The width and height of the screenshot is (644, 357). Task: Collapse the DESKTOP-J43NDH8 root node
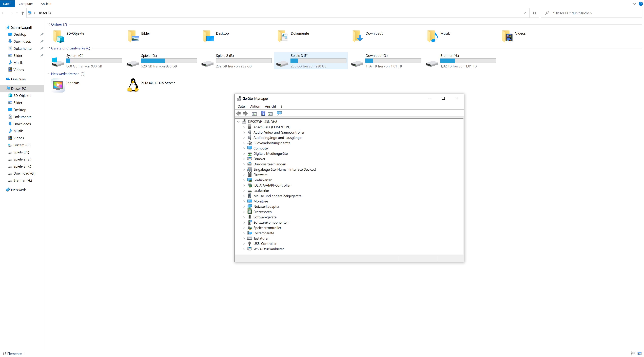click(x=239, y=122)
